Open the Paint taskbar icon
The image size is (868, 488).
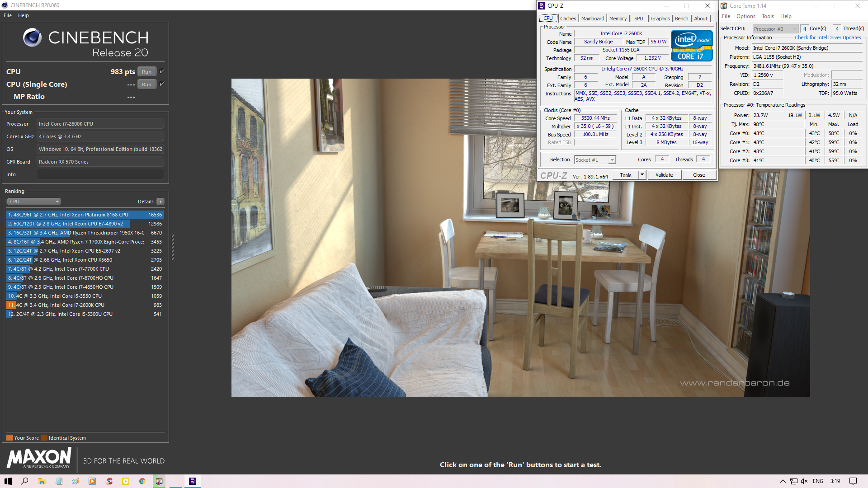coord(75,481)
